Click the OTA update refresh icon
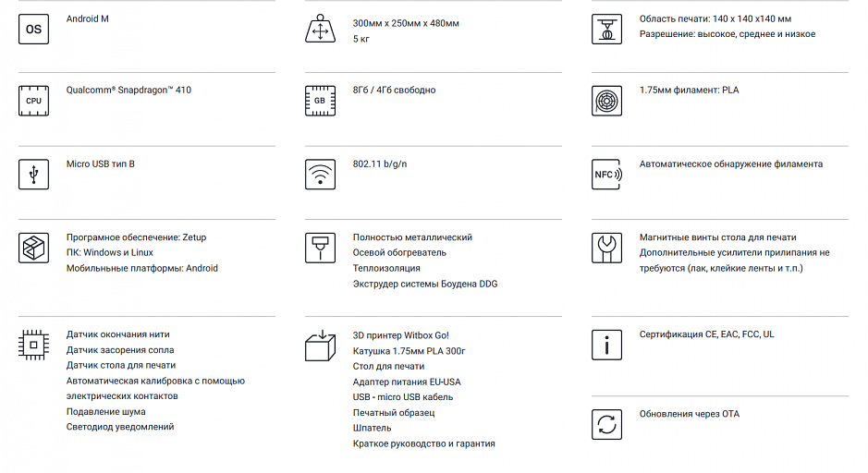This screenshot has width=868, height=473. pyautogui.click(x=606, y=424)
